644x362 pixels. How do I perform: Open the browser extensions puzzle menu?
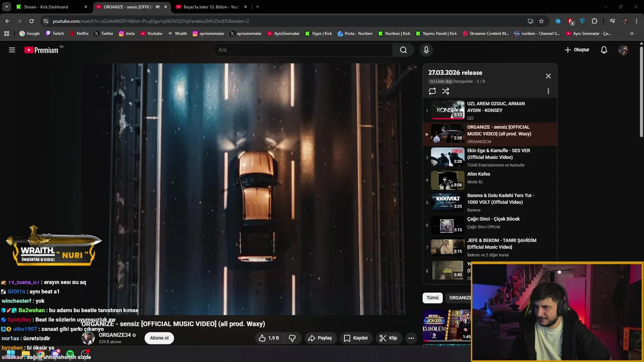595,21
